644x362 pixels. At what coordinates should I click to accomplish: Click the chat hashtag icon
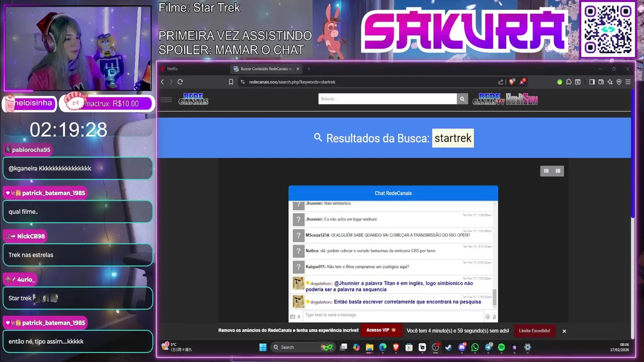[x=299, y=317]
